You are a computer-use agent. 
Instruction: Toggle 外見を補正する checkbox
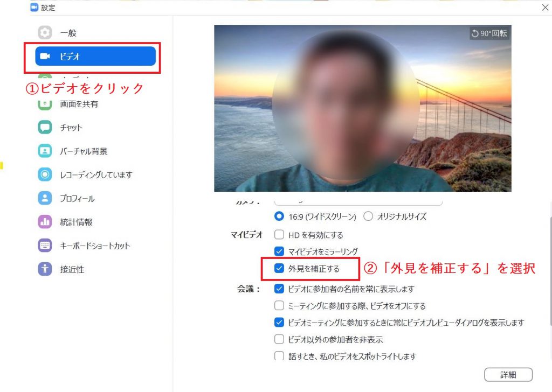point(279,269)
